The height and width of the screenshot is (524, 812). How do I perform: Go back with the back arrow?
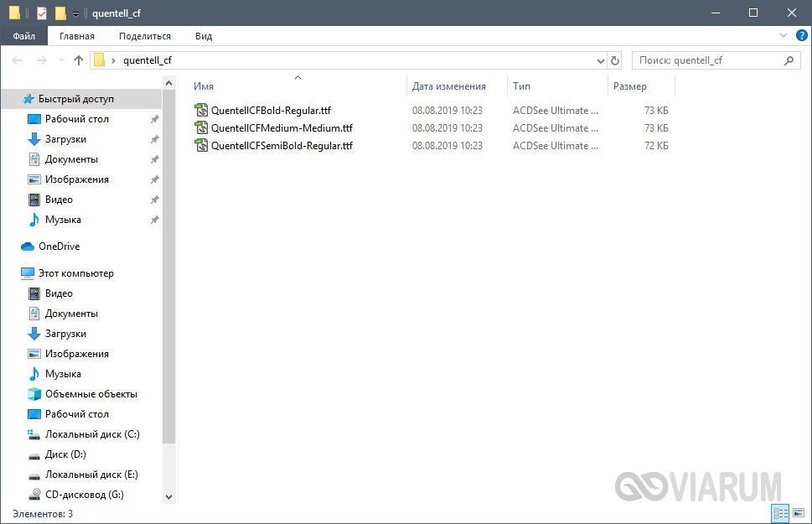tap(17, 60)
